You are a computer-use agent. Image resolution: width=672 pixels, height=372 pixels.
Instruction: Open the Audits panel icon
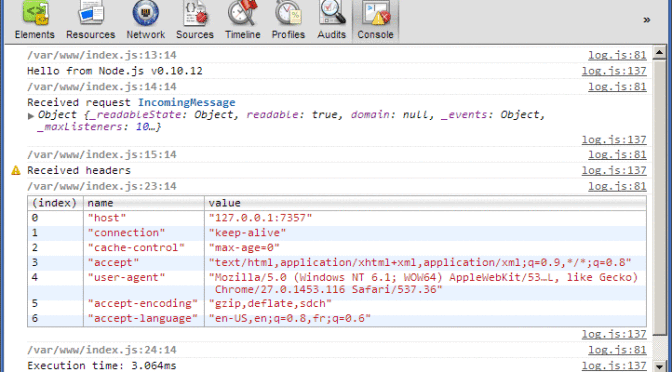pos(332,13)
